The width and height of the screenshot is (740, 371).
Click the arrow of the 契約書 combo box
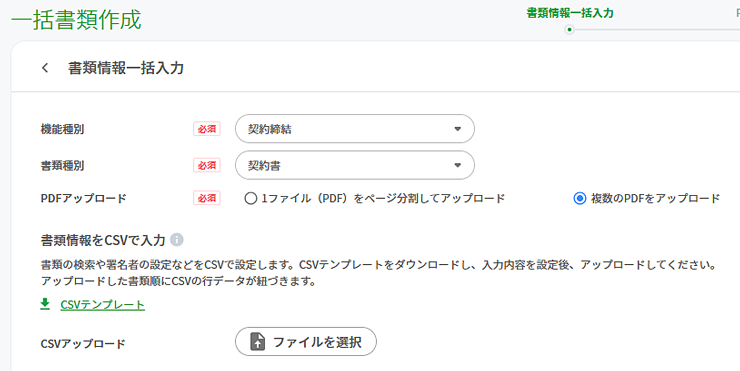tap(457, 166)
